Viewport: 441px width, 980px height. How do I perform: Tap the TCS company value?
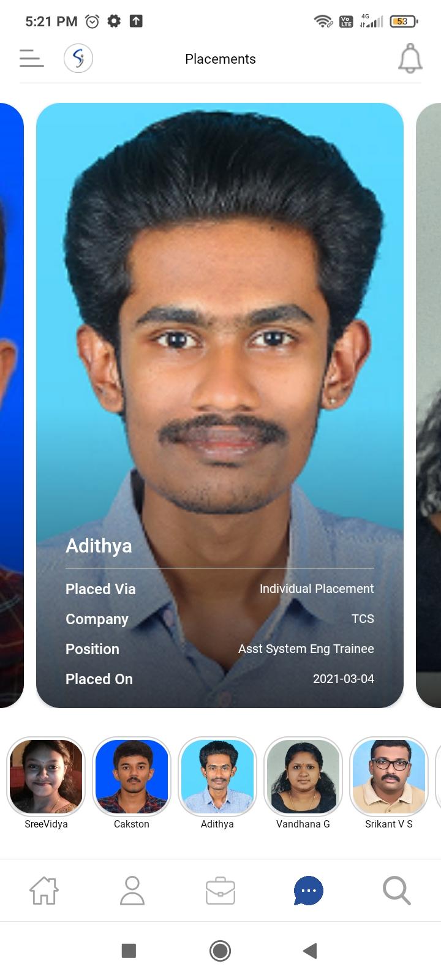pos(363,619)
